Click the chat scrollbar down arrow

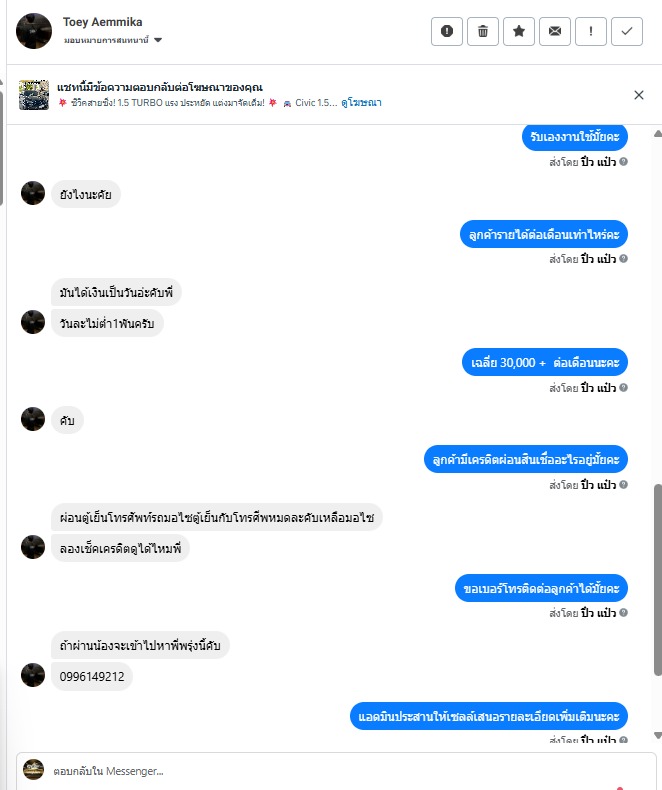pyautogui.click(x=657, y=736)
